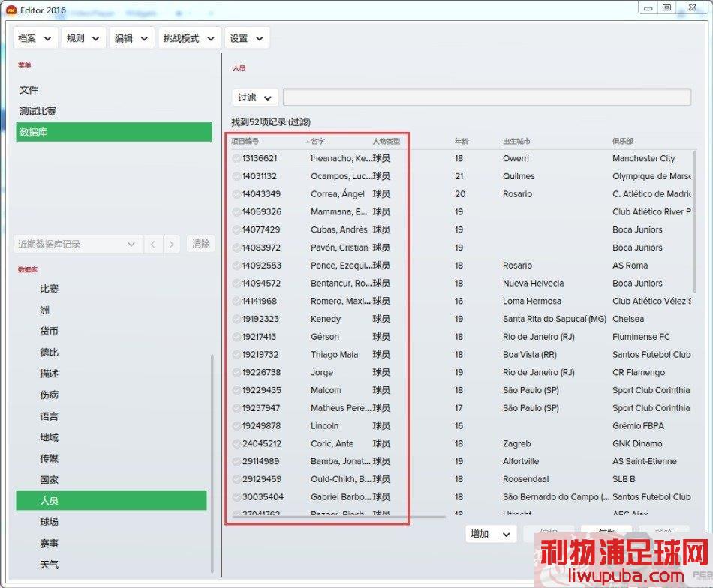Open the 设置 menu
This screenshot has height=588, width=713.
pyautogui.click(x=247, y=38)
